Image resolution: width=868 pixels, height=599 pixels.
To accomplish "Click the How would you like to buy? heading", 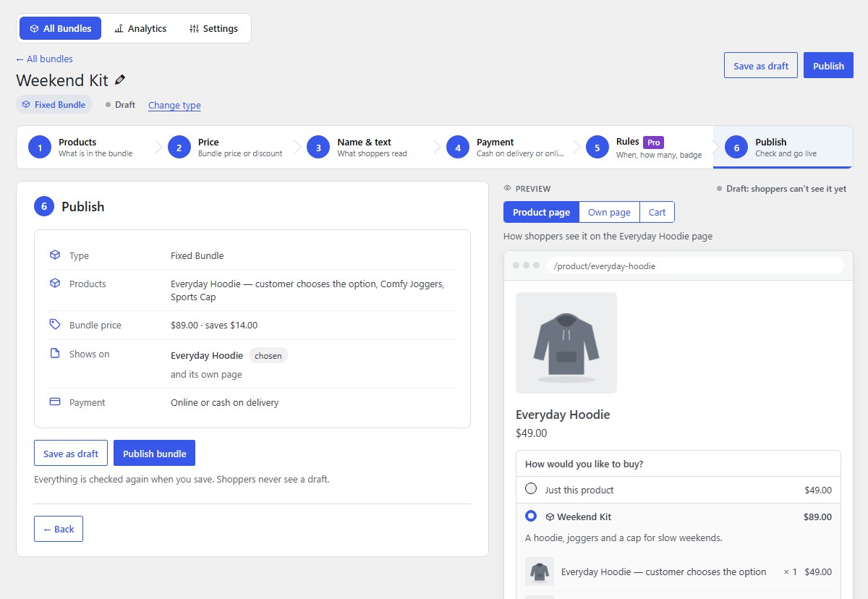I will (584, 464).
